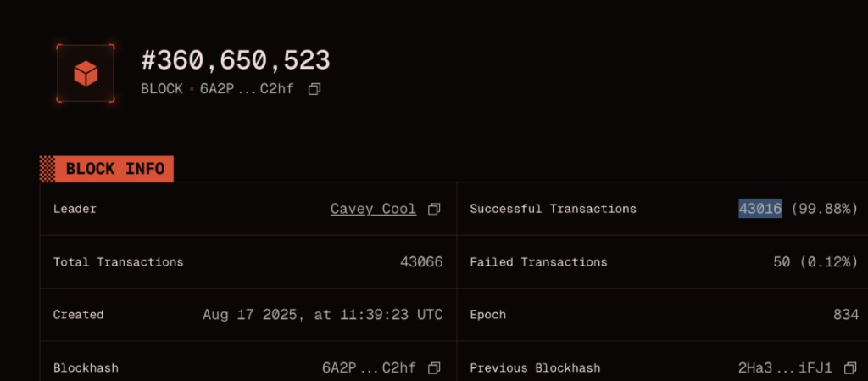Click the Total Transactions value 43066
This screenshot has width=868, height=381.
[421, 261]
